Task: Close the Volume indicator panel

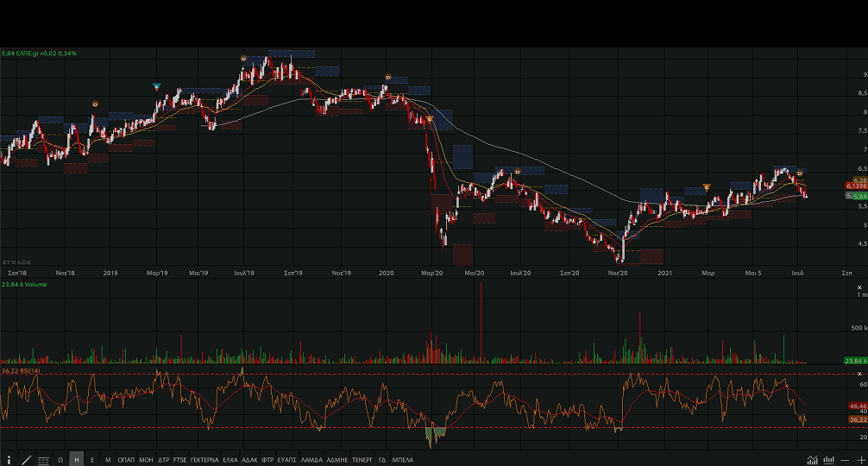Action: (x=859, y=287)
